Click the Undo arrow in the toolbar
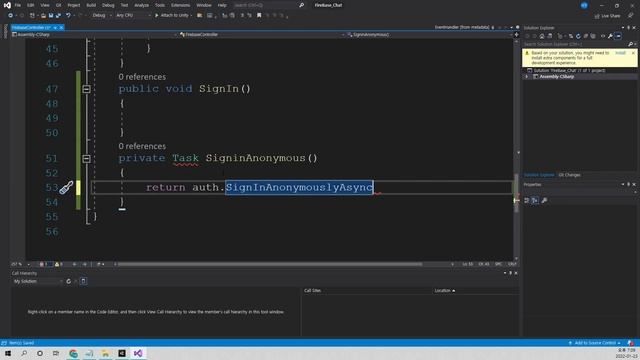Viewport: 640px width, 360px height. (68, 16)
